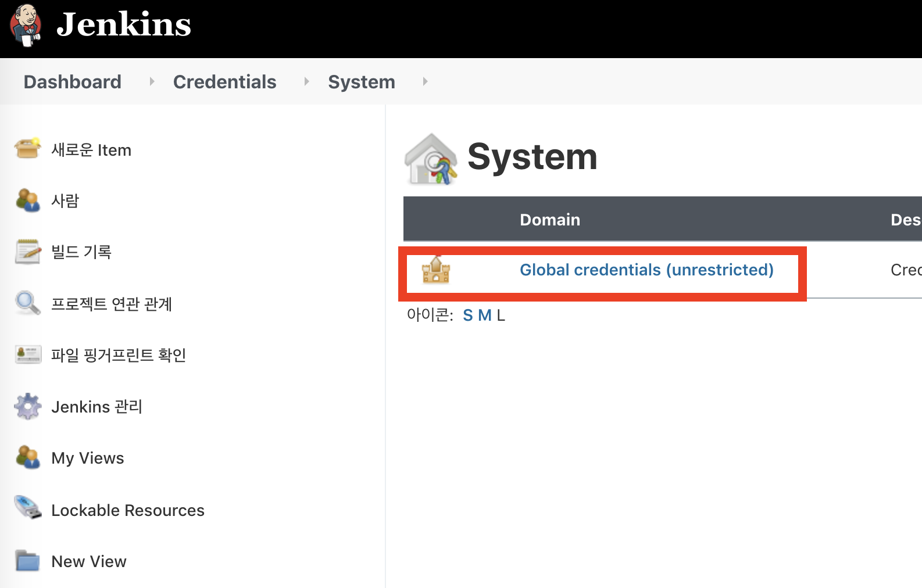
Task: Click the castle icon for Global credentials
Action: pos(436,270)
